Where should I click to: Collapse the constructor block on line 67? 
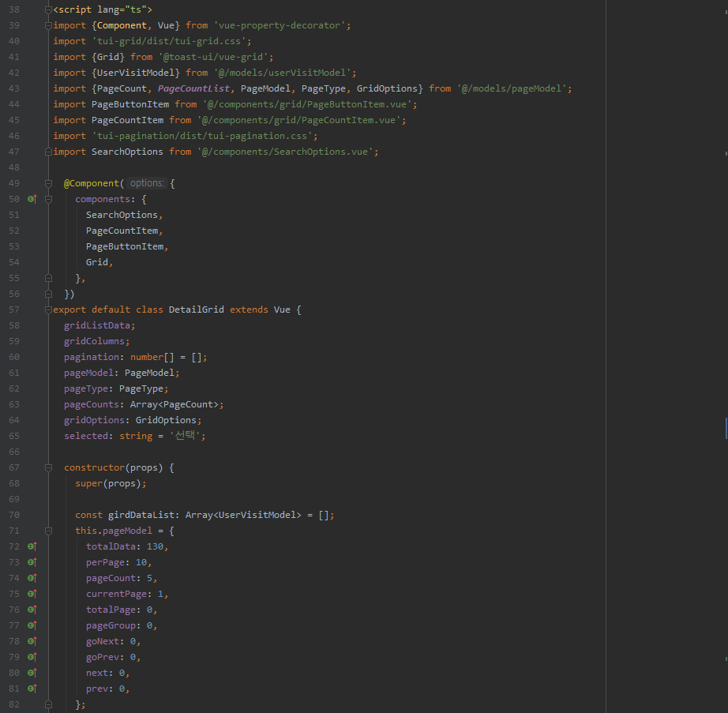(48, 467)
